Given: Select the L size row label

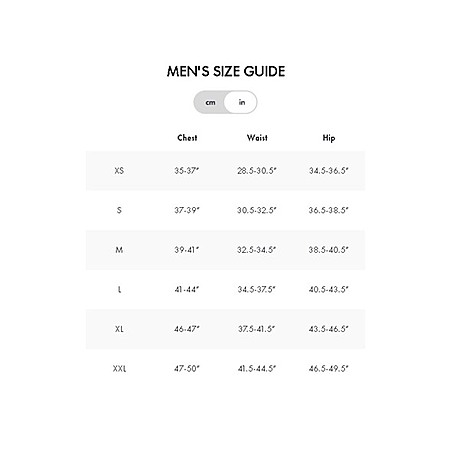Looking at the screenshot, I should [119, 289].
